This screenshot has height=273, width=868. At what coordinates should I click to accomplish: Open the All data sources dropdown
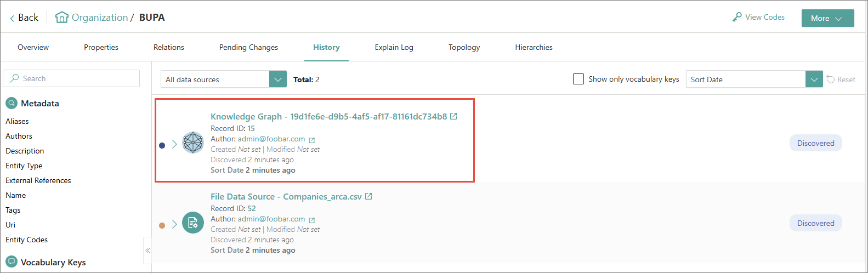point(224,79)
